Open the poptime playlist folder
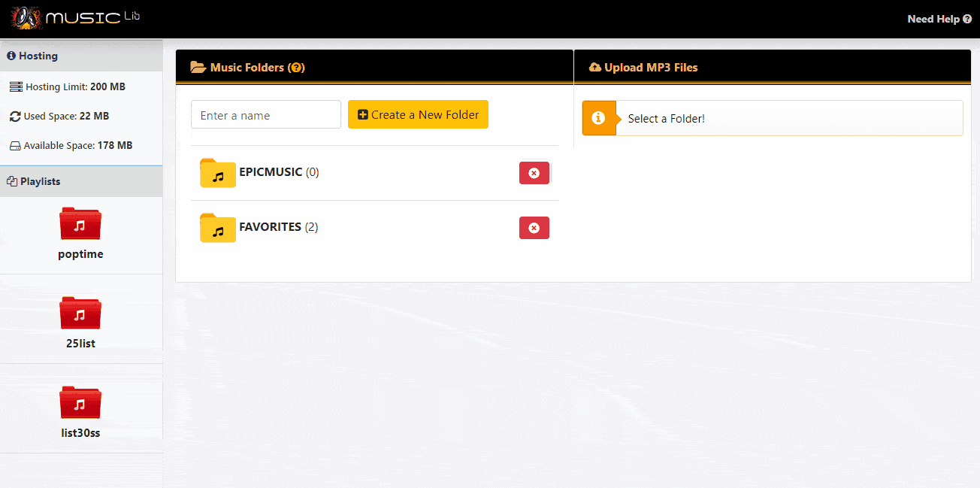The width and height of the screenshot is (980, 488). click(80, 224)
